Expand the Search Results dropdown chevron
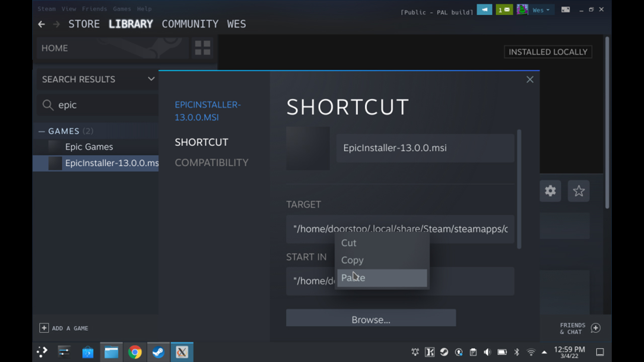The image size is (644, 362). [x=151, y=79]
